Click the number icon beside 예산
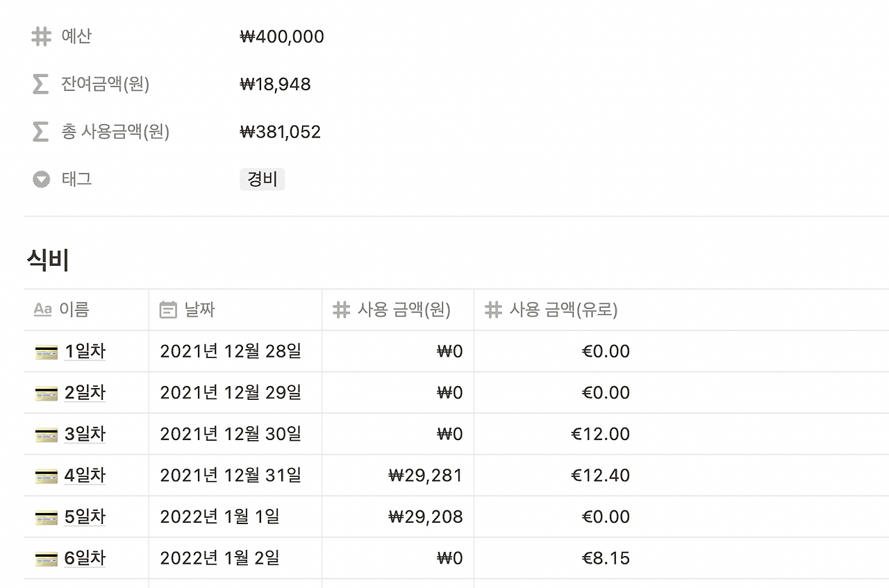The height and width of the screenshot is (588, 889). (42, 37)
